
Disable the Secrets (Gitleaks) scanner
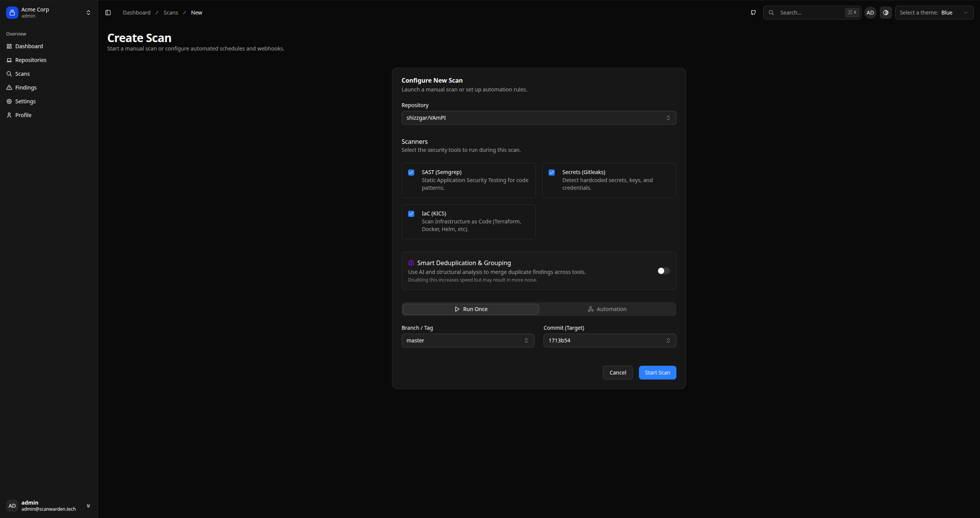tap(551, 173)
